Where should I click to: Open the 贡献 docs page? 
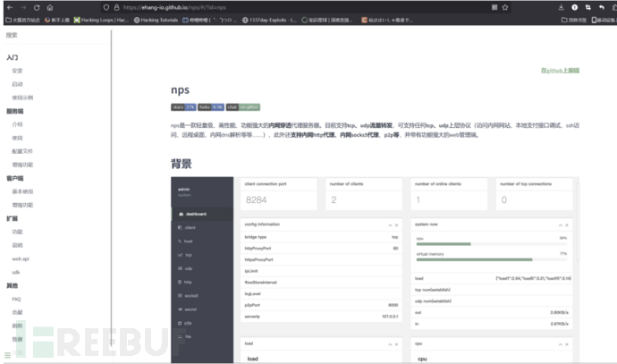[x=17, y=312]
